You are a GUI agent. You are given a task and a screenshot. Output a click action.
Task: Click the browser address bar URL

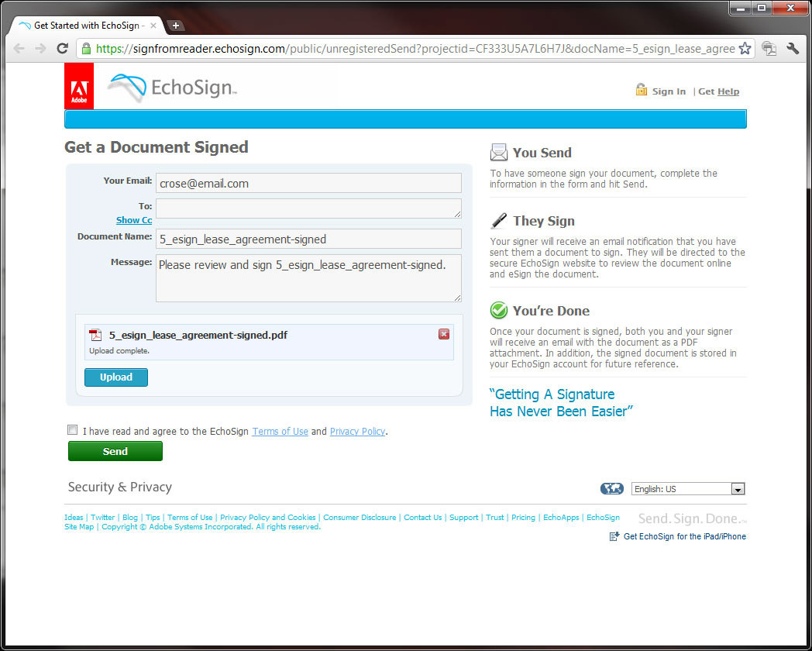click(416, 49)
